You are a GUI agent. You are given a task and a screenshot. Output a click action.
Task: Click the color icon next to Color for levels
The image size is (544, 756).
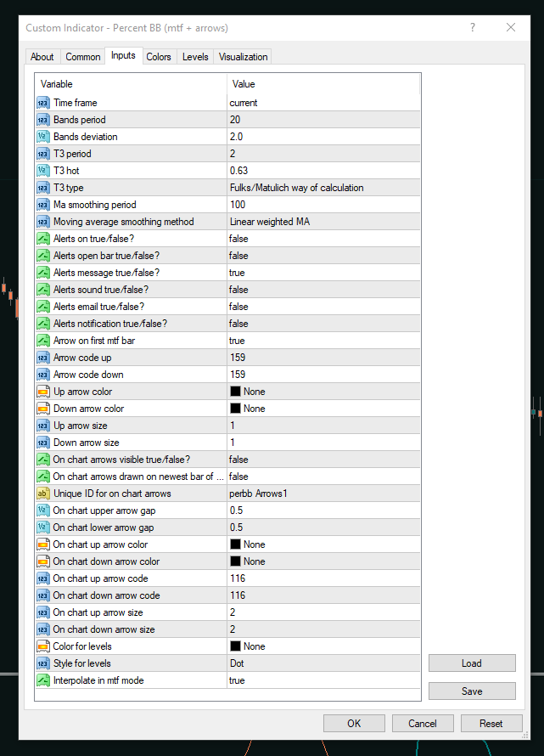43,646
